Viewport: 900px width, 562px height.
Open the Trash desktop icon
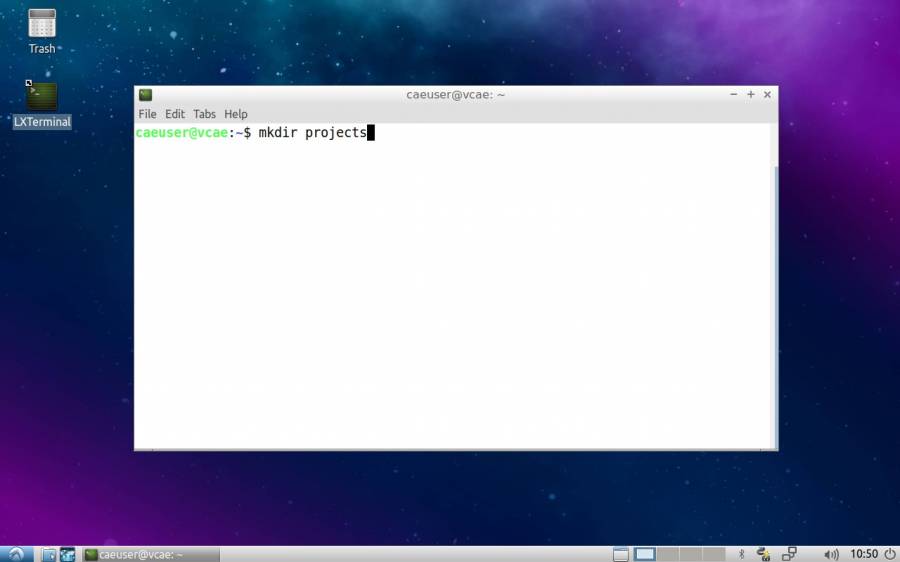pos(42,30)
